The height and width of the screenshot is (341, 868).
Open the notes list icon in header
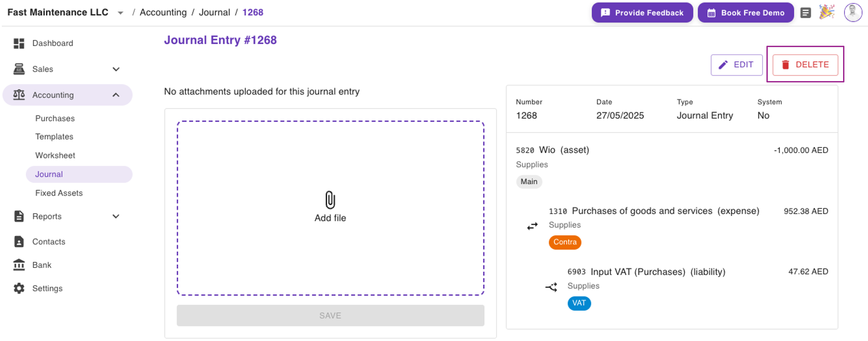(x=805, y=13)
